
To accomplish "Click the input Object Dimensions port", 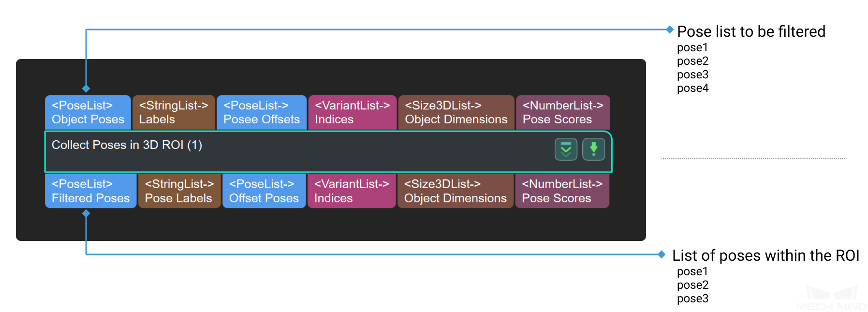I will [456, 113].
